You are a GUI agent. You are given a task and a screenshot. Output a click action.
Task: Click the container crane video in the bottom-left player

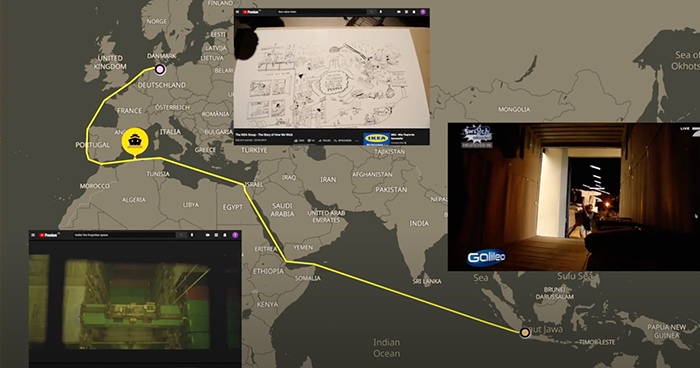click(x=135, y=303)
